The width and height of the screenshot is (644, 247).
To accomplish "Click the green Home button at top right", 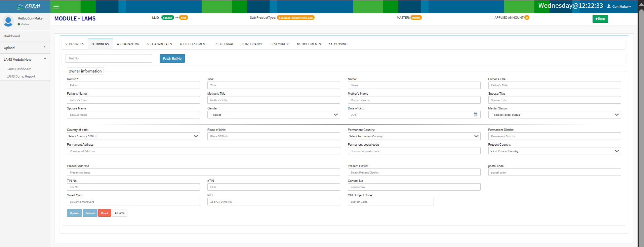I will (600, 19).
